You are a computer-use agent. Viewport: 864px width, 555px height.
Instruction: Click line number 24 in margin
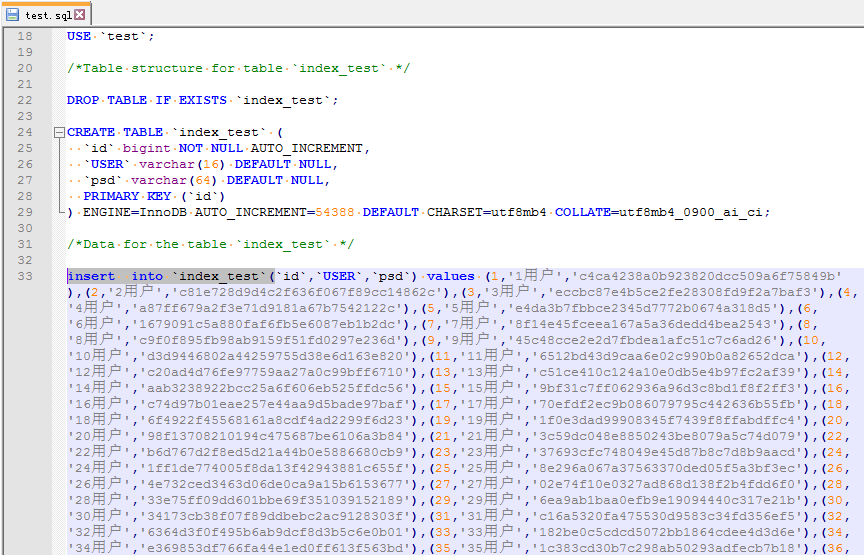25,132
